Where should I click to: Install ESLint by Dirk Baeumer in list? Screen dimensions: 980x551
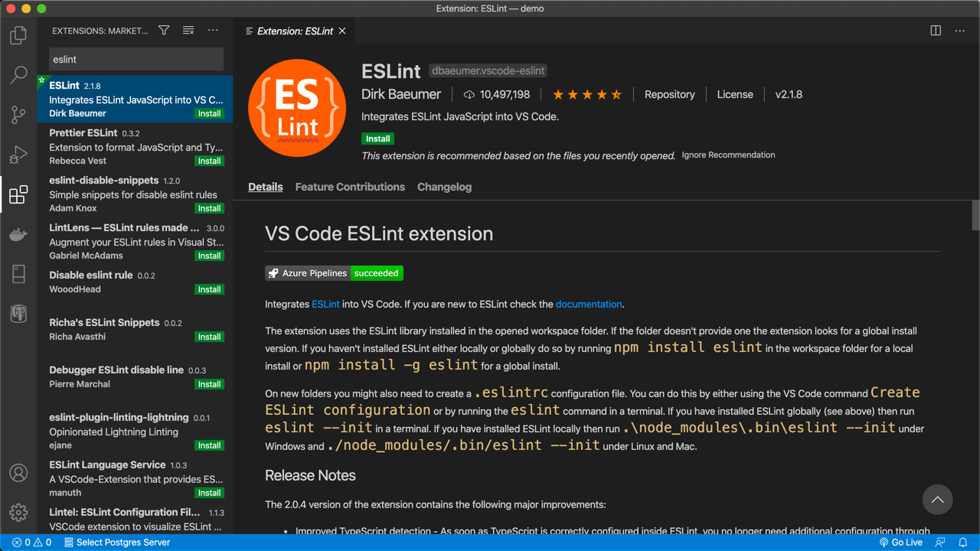209,113
